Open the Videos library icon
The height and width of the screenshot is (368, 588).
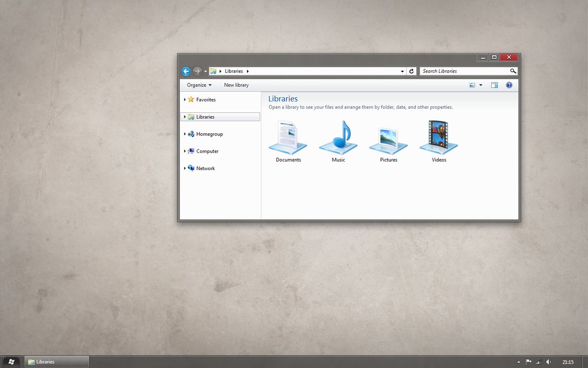pyautogui.click(x=438, y=138)
